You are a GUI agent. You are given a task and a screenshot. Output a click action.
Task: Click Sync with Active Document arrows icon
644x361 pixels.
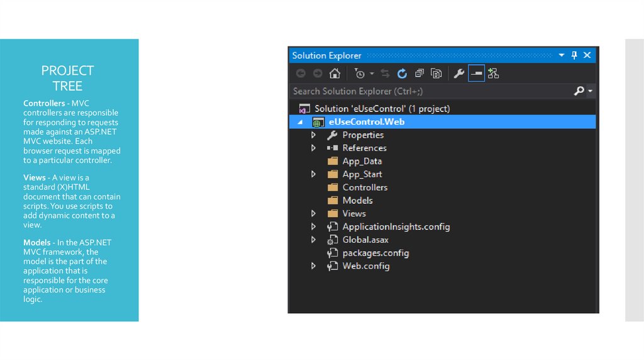click(x=385, y=74)
